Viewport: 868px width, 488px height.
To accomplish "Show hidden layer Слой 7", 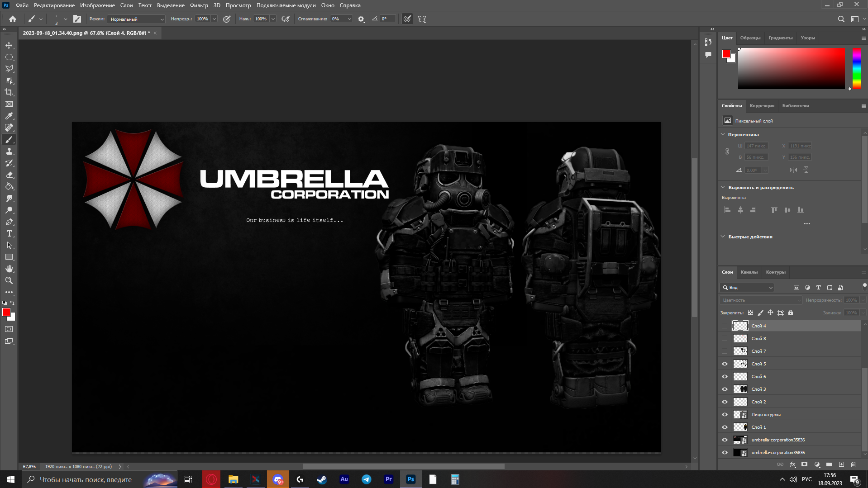I will pyautogui.click(x=725, y=351).
